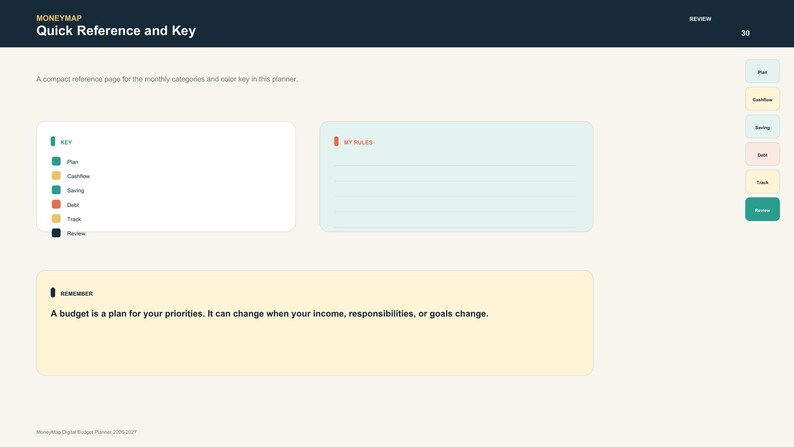
Task: Click the MONEYMAP brand text in header
Action: 59,18
